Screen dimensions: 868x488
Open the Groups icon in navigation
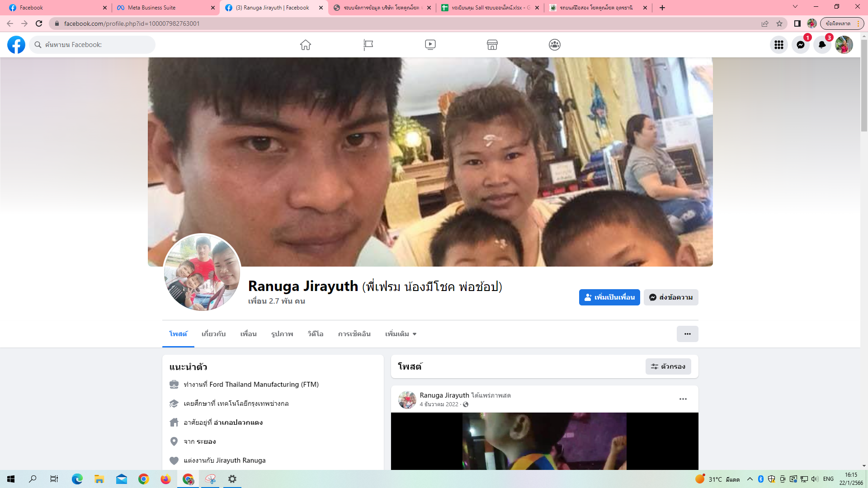pyautogui.click(x=555, y=45)
